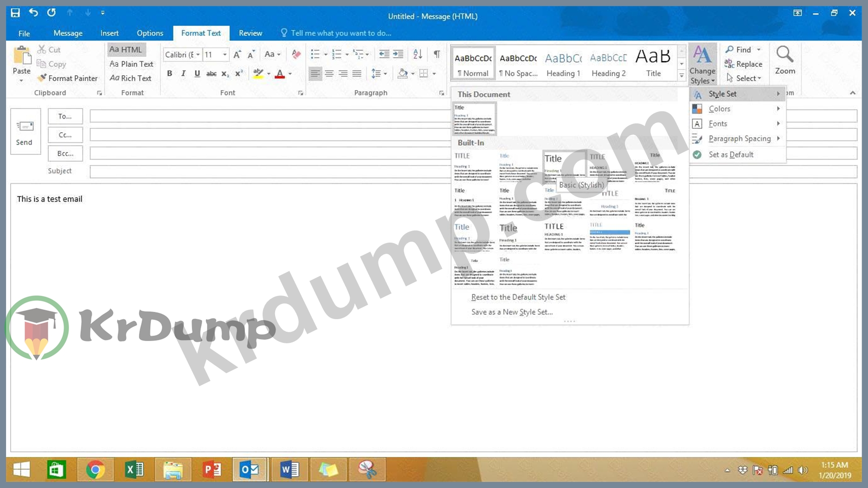The width and height of the screenshot is (868, 488).
Task: Open the File tab
Action: tap(24, 33)
